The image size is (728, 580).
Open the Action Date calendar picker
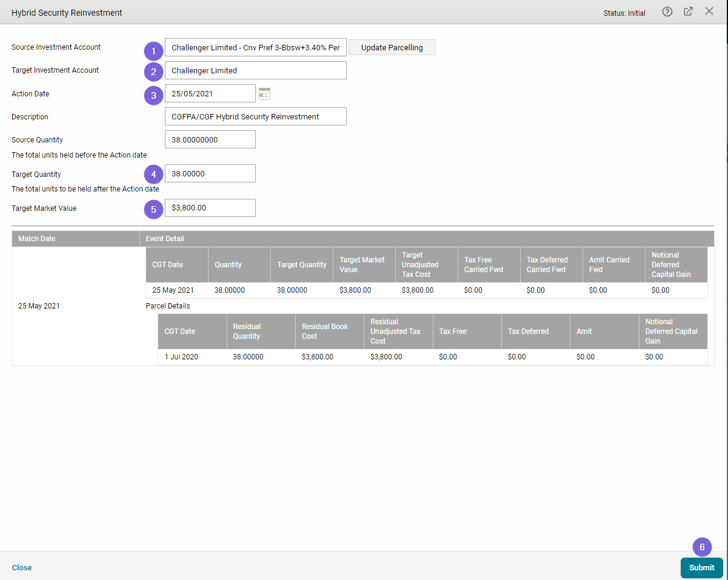point(264,93)
